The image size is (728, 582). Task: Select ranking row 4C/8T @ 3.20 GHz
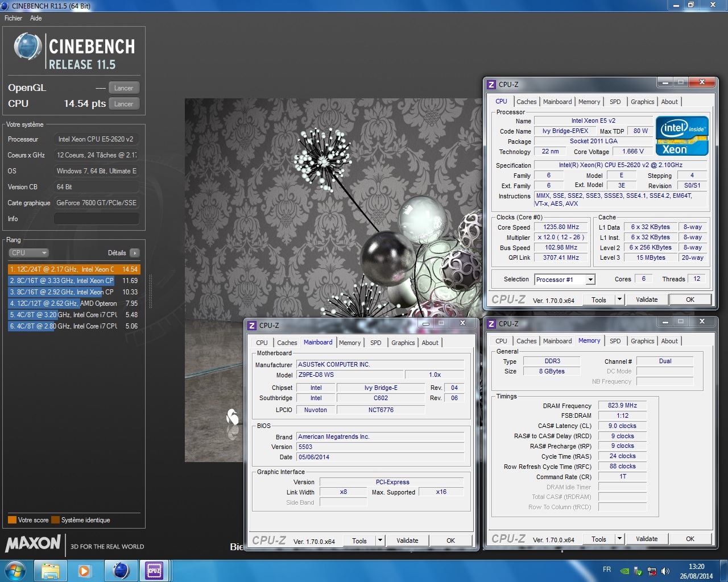[74, 315]
